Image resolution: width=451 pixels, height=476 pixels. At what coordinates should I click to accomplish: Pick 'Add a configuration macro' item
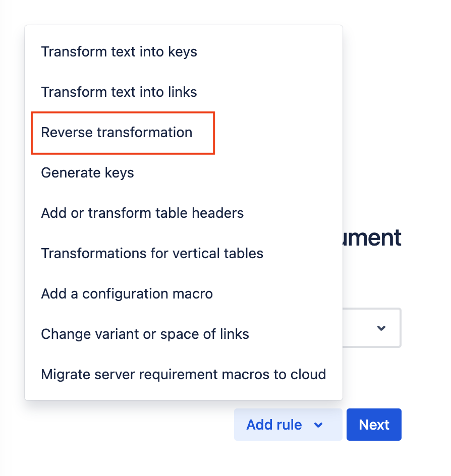pyautogui.click(x=127, y=293)
